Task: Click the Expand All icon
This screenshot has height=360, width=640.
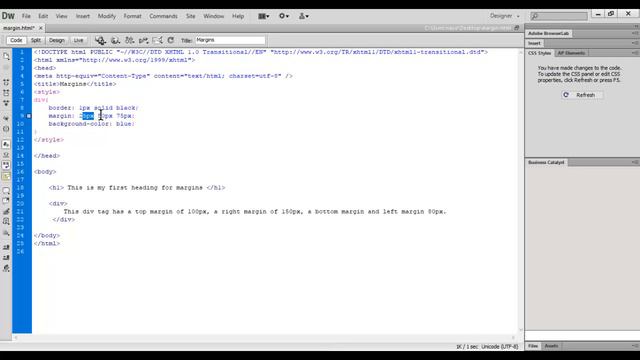Action: pos(6,103)
